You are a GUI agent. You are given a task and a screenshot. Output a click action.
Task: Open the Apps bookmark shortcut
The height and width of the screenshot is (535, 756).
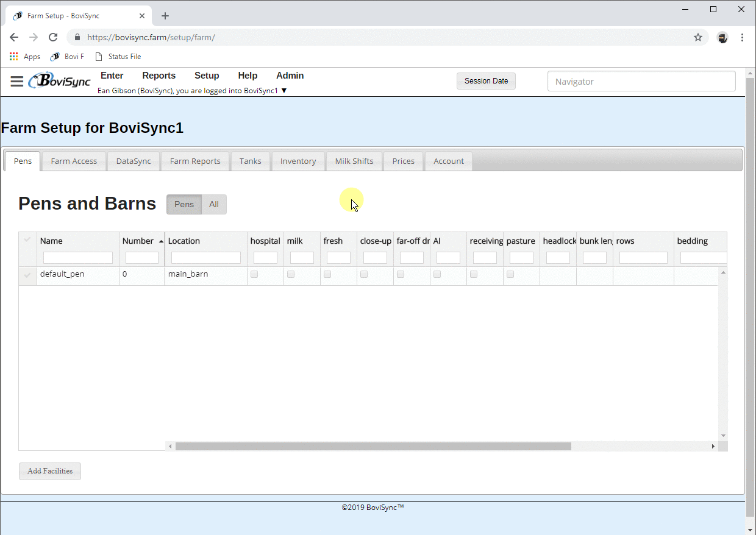tap(25, 57)
